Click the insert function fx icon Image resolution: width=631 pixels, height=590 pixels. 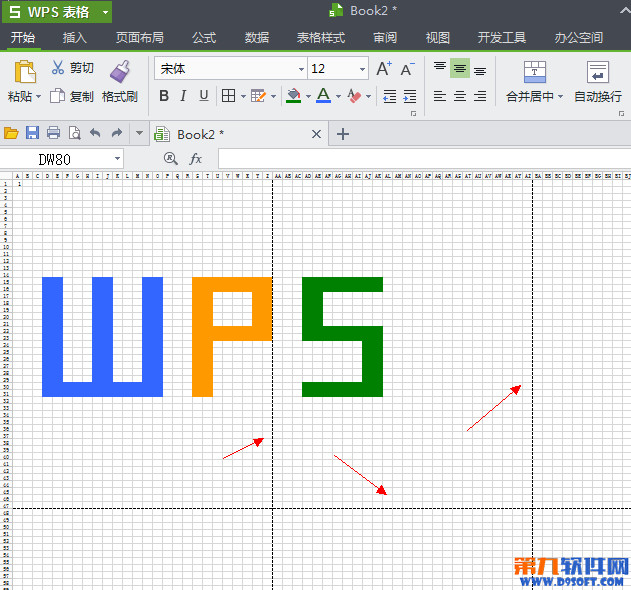pyautogui.click(x=196, y=159)
